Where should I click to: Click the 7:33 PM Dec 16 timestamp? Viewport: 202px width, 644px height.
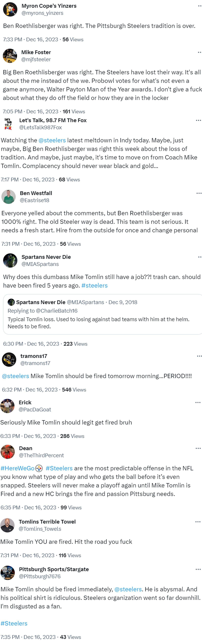point(30,39)
